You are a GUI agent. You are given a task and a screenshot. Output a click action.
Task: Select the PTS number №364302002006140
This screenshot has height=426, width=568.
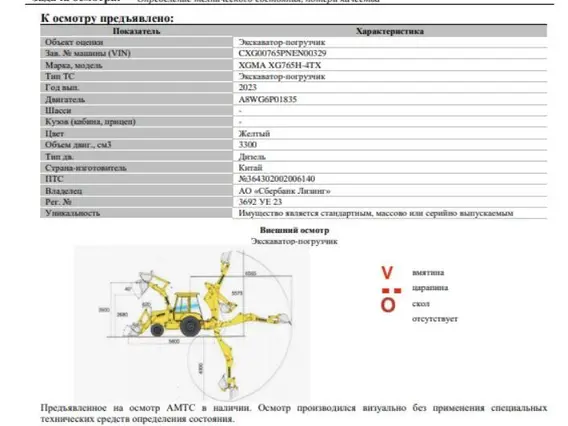tap(277, 179)
